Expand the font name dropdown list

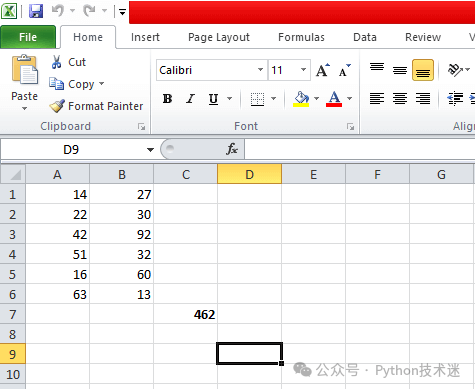(261, 70)
